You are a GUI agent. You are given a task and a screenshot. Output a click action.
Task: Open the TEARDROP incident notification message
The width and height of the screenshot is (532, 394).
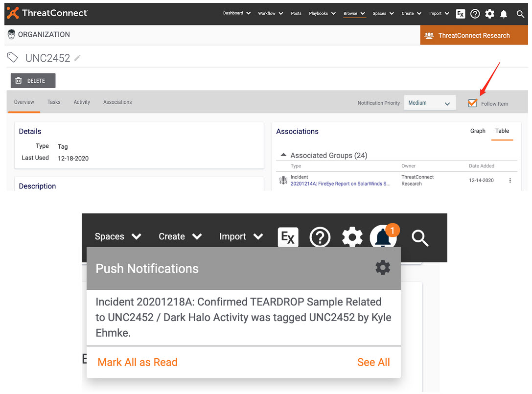point(243,317)
